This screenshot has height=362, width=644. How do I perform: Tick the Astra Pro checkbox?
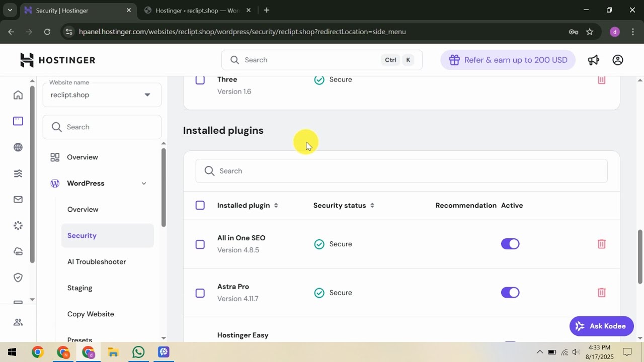click(x=200, y=293)
